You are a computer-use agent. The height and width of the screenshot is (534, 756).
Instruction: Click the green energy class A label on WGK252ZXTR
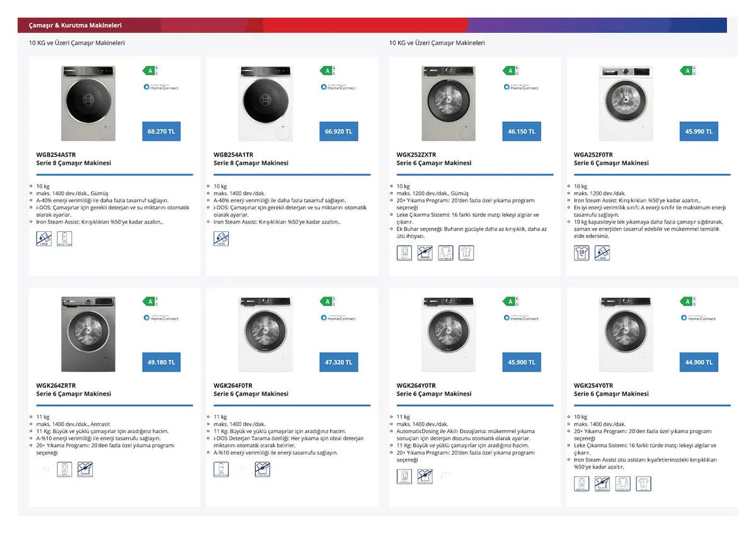point(512,71)
